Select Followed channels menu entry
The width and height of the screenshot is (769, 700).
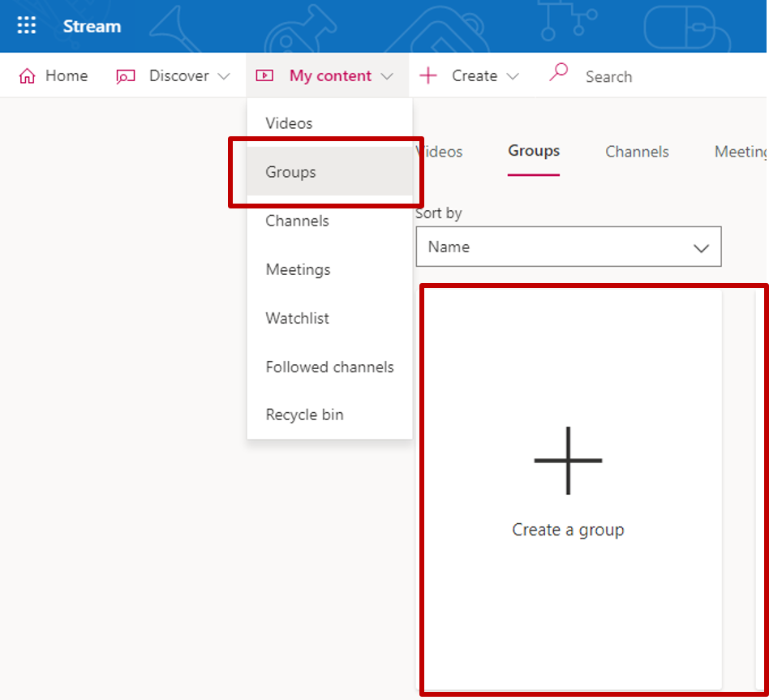(329, 367)
